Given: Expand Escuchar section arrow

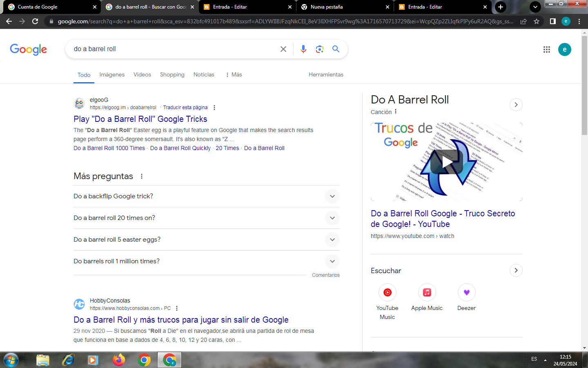Looking at the screenshot, I should point(516,270).
